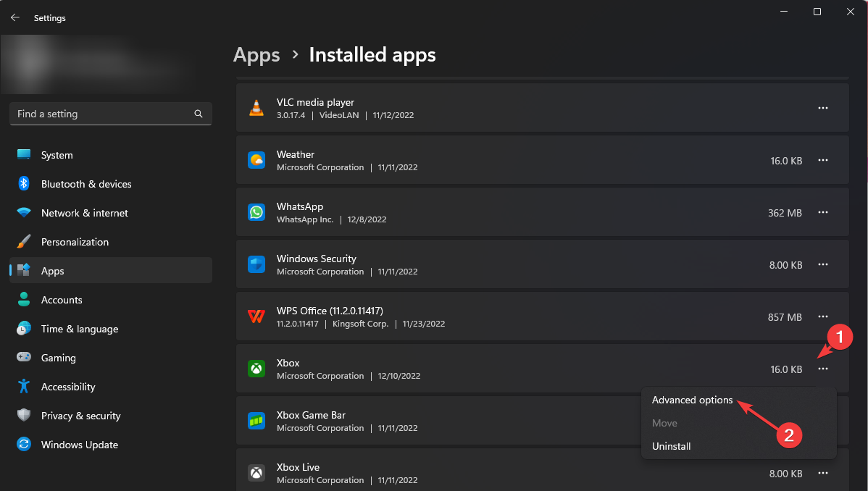Choose Advanced options from the menu

pyautogui.click(x=692, y=400)
